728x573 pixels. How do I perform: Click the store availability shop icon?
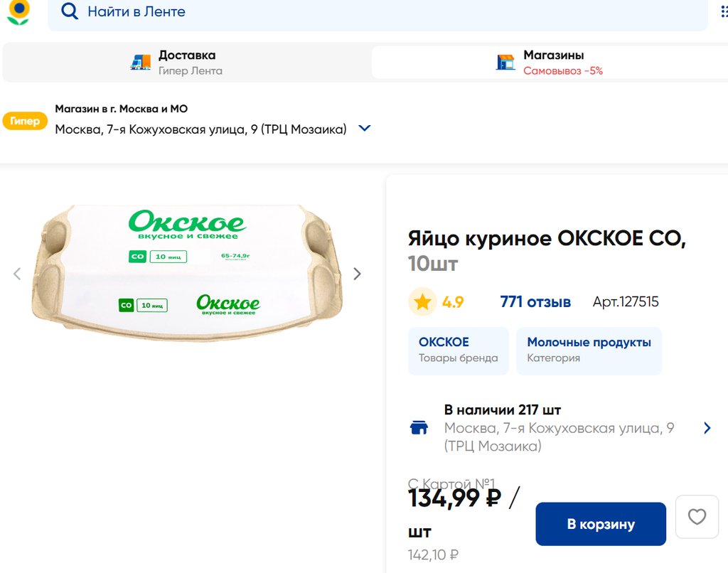click(x=419, y=427)
